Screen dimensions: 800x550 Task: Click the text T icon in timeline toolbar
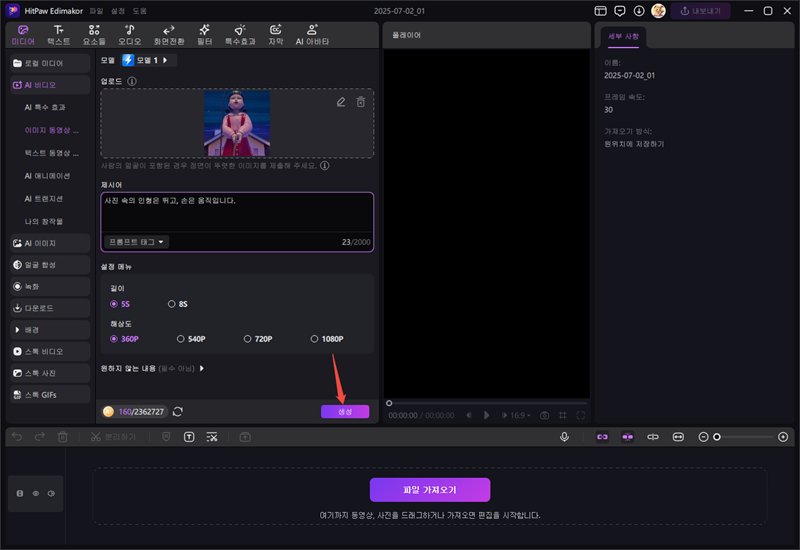tap(189, 437)
